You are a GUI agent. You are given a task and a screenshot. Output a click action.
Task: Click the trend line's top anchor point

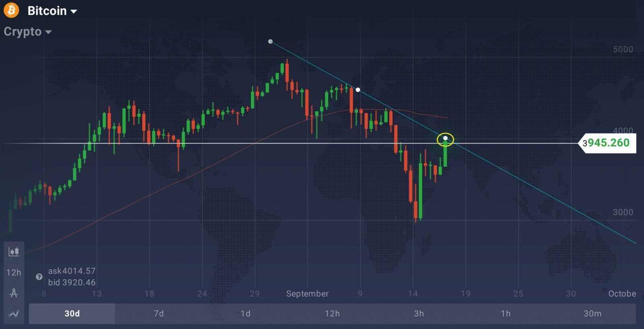270,41
